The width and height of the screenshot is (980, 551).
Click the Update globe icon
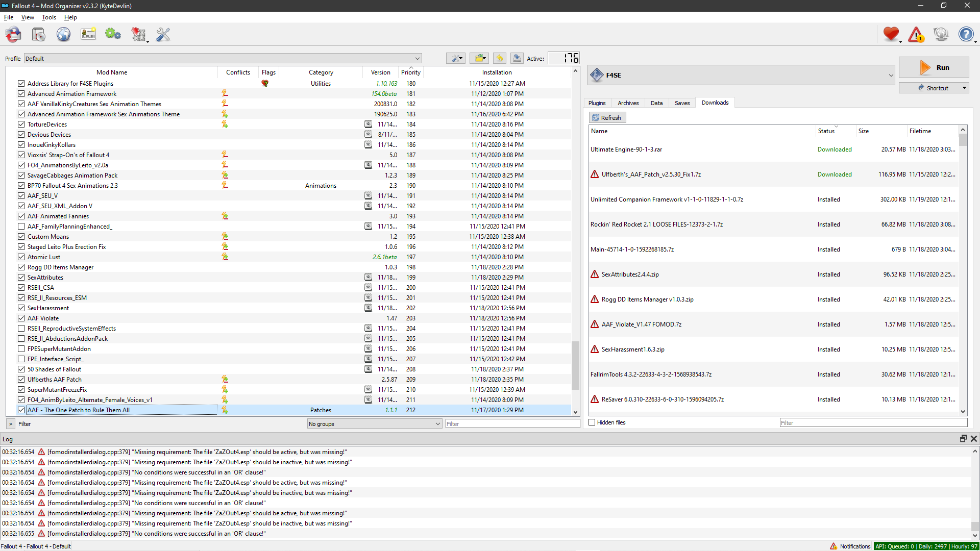pos(941,34)
